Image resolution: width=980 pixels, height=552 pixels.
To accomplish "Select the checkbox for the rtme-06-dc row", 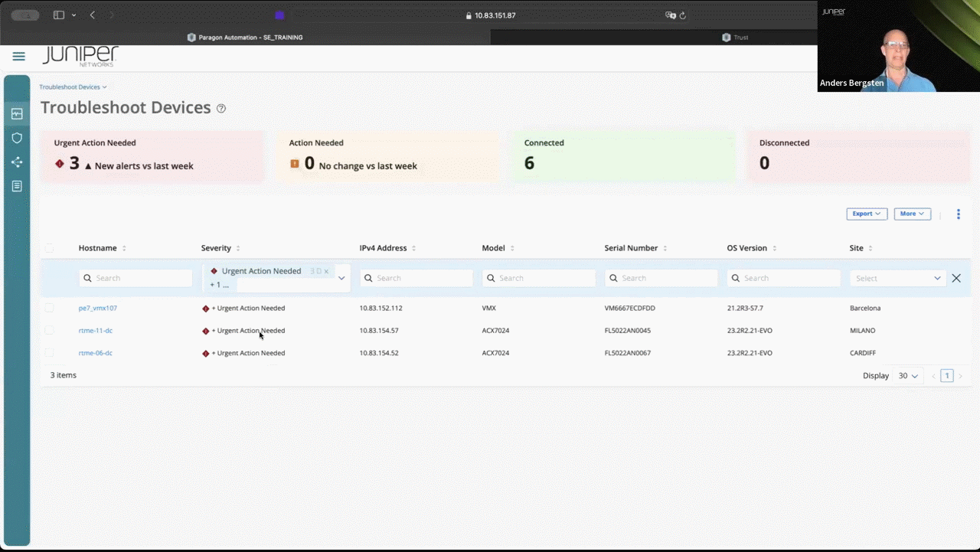I will coord(49,353).
